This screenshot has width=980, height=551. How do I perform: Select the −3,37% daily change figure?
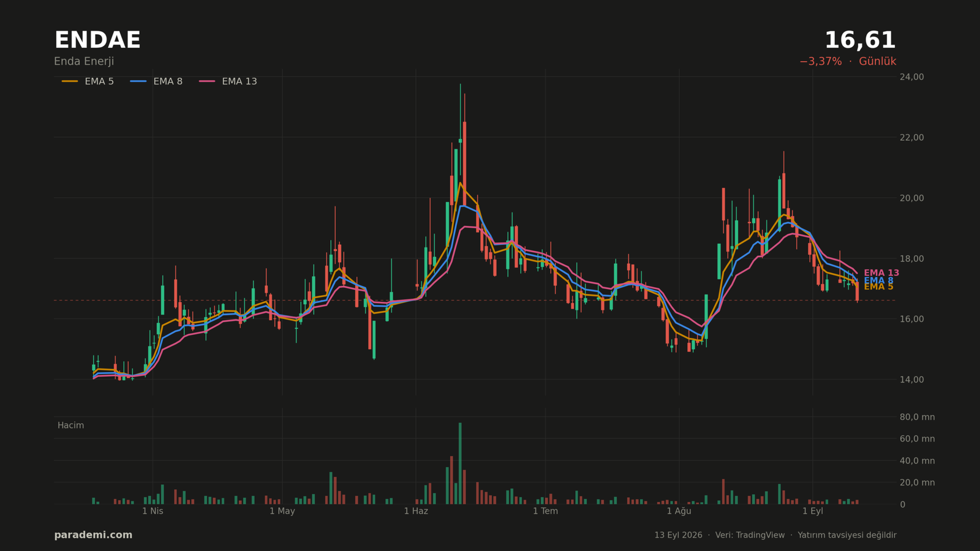coord(820,62)
